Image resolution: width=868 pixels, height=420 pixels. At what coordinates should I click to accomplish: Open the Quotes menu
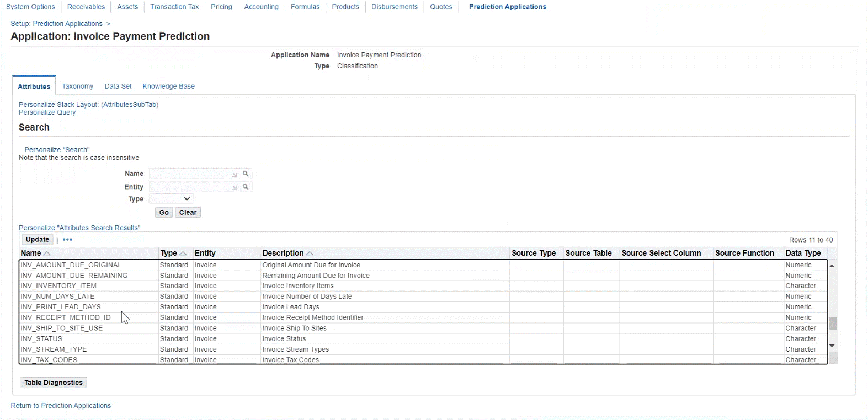441,7
